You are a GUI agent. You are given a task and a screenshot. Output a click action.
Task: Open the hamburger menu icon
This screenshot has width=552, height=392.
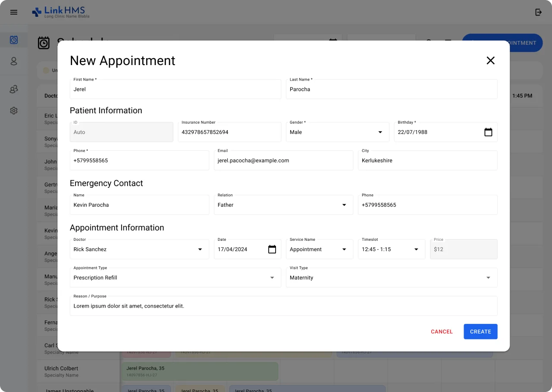(x=14, y=12)
